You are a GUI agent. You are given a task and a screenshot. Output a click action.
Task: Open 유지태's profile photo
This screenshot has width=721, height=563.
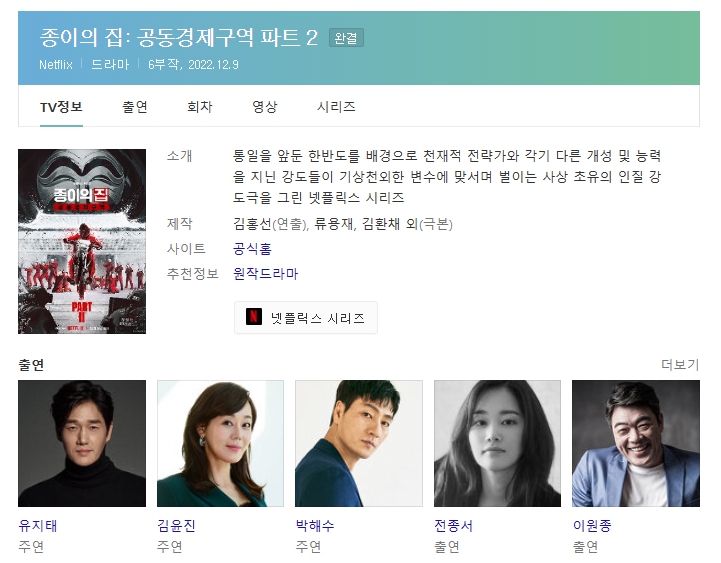(x=82, y=443)
